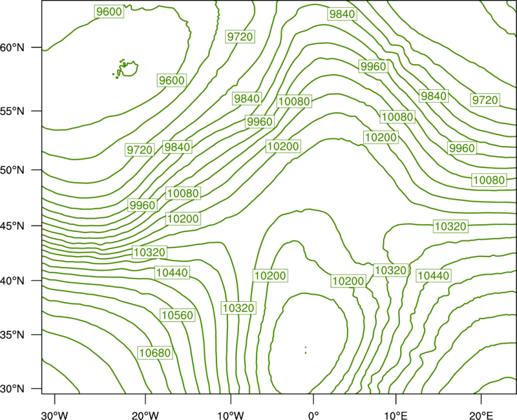Click the 10440 label directly below the 10320 label
The image size is (517, 420).
click(172, 273)
